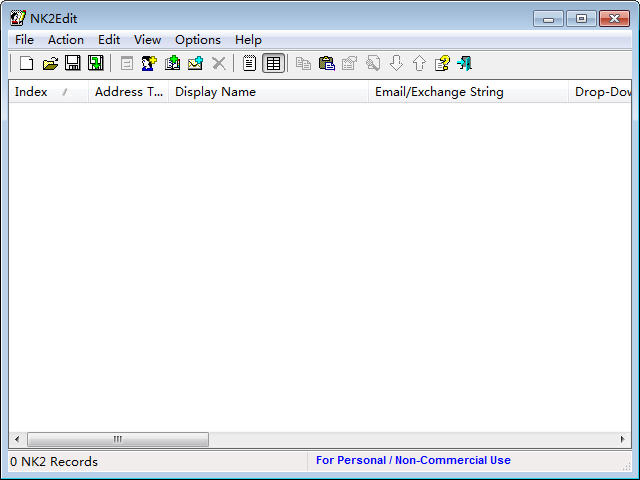This screenshot has width=640, height=480.
Task: Add records from address book icon
Action: [x=172, y=63]
